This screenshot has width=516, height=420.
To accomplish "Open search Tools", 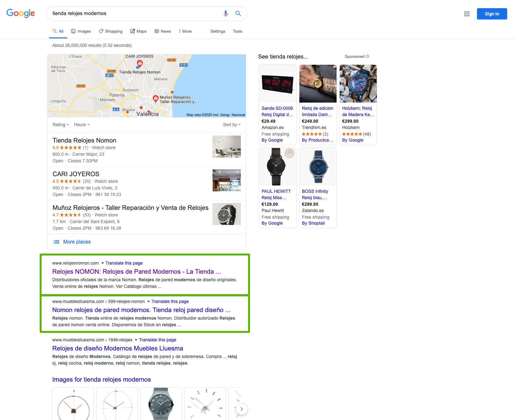I will (238, 31).
